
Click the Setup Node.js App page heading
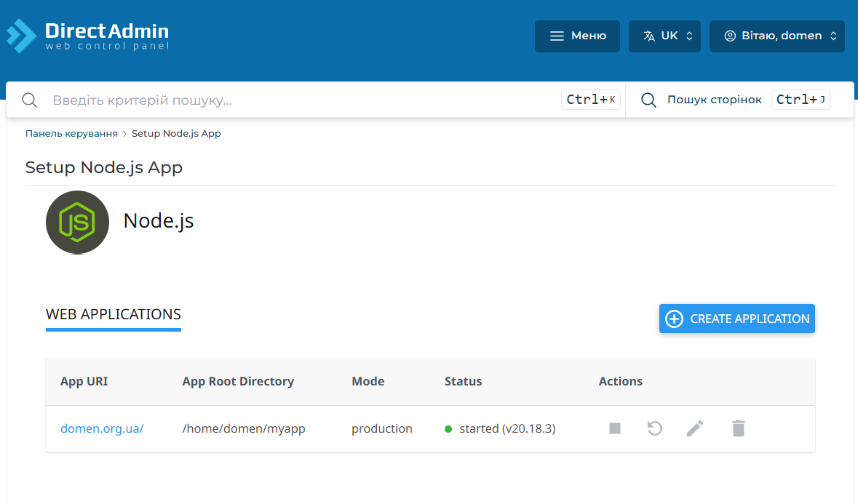pyautogui.click(x=104, y=167)
